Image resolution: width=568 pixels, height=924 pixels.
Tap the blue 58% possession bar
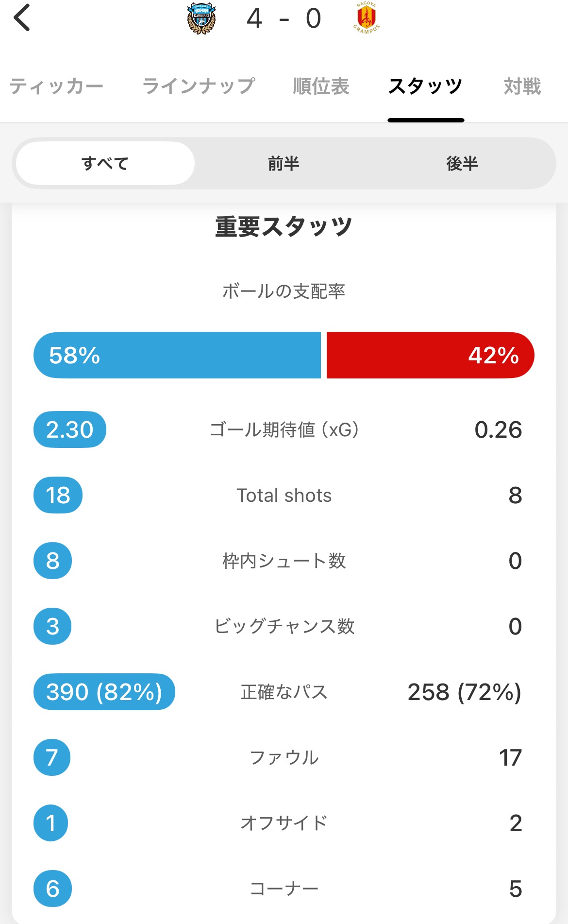coord(177,355)
